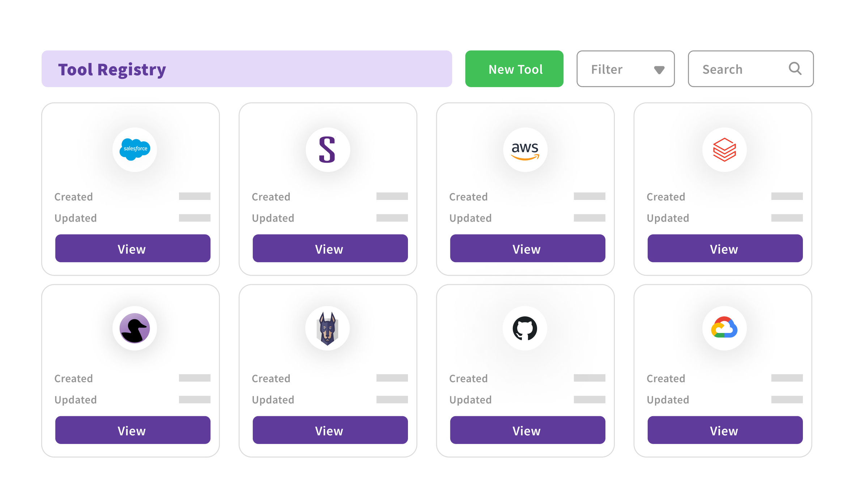The height and width of the screenshot is (478, 868).
Task: View the AWS tool details
Action: 527,248
